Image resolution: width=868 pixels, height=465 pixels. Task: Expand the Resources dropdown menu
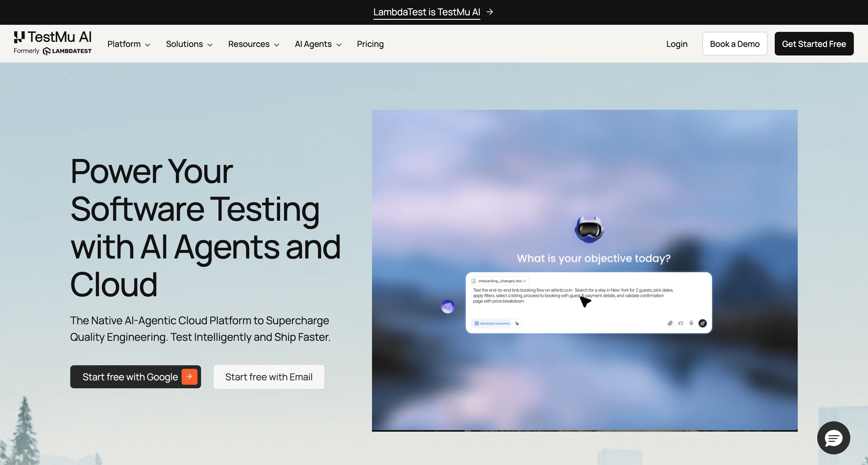tap(254, 44)
